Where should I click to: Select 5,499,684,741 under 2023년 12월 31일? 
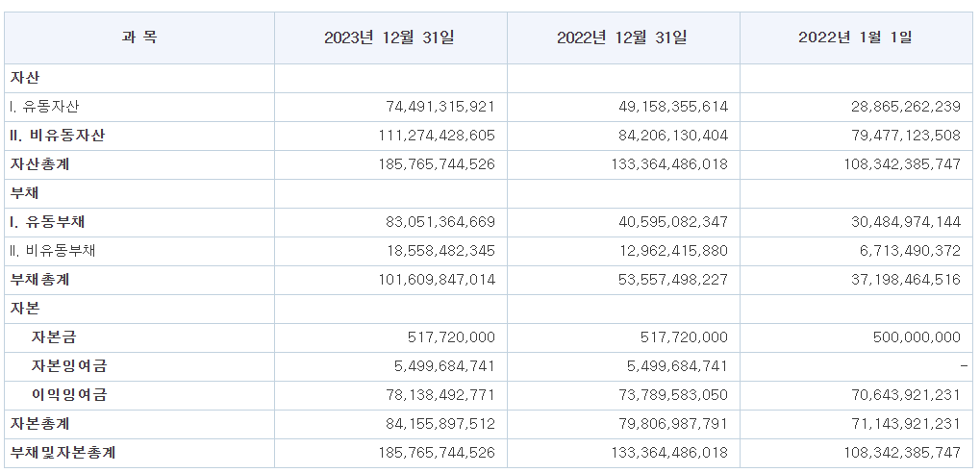(x=444, y=366)
